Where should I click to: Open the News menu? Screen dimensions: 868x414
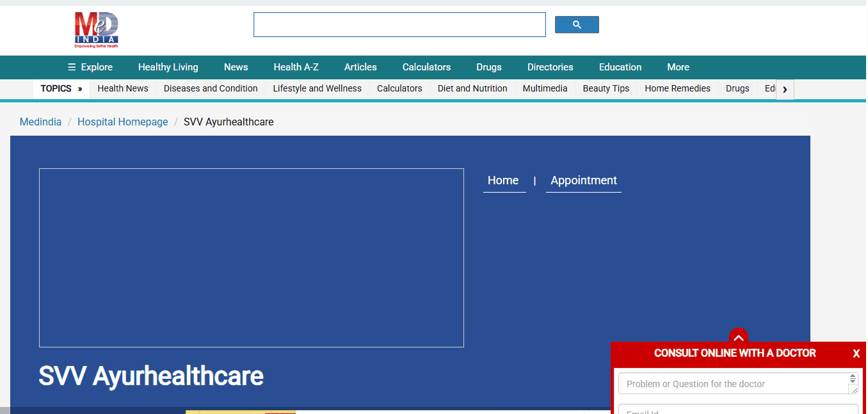236,67
